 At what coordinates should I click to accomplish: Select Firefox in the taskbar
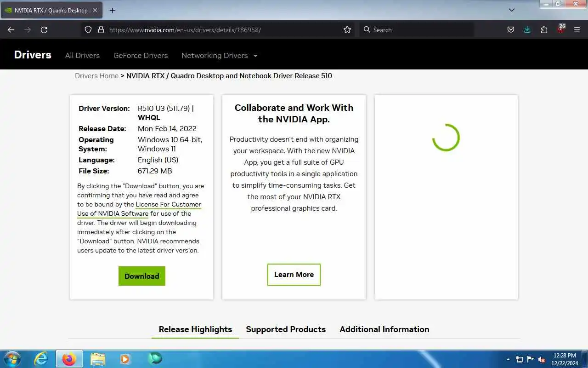[x=69, y=359]
